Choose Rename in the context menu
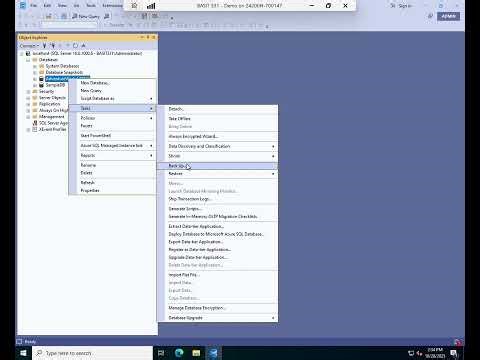Viewport: 480px width, 360px height. (112, 165)
